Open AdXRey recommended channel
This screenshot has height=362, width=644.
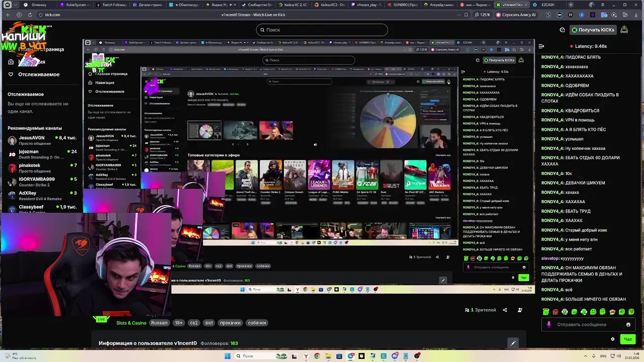coord(42,196)
